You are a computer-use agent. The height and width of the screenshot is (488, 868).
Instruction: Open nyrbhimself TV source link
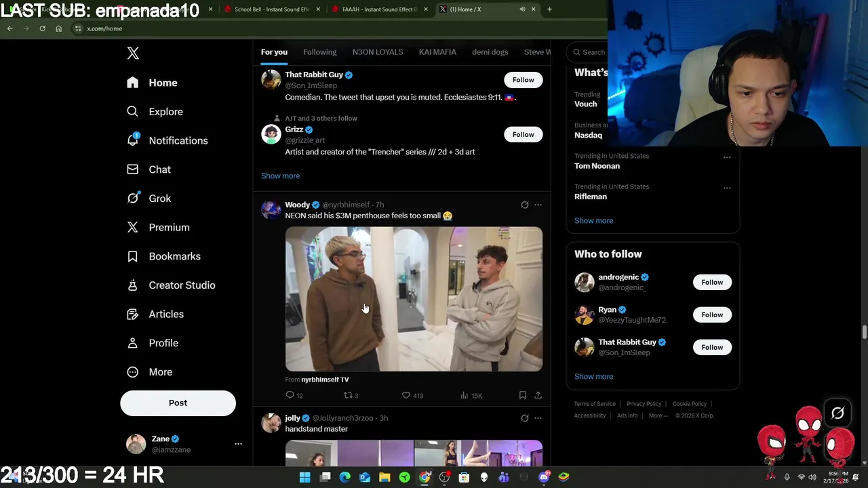325,380
